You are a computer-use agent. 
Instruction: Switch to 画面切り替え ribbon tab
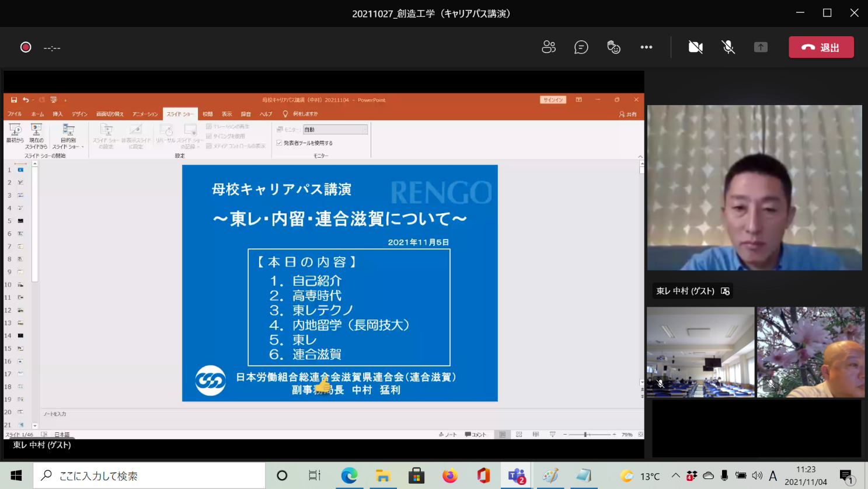(x=110, y=114)
